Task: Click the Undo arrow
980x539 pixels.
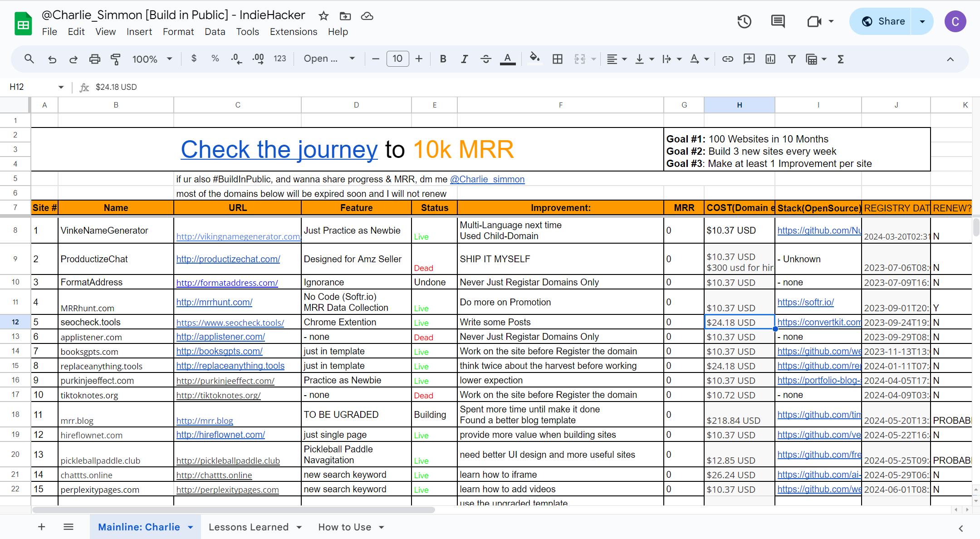Action: click(x=52, y=59)
